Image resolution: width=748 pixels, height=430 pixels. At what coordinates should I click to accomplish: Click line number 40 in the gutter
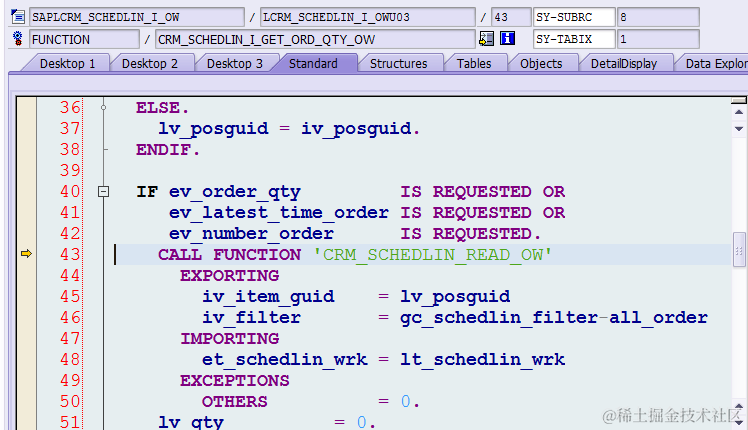70,191
